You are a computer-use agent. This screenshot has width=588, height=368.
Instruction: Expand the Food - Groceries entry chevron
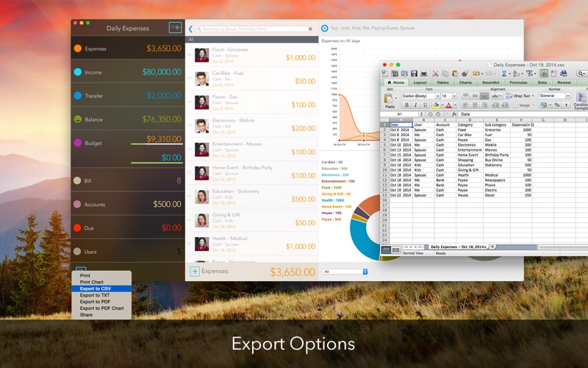coord(190,54)
